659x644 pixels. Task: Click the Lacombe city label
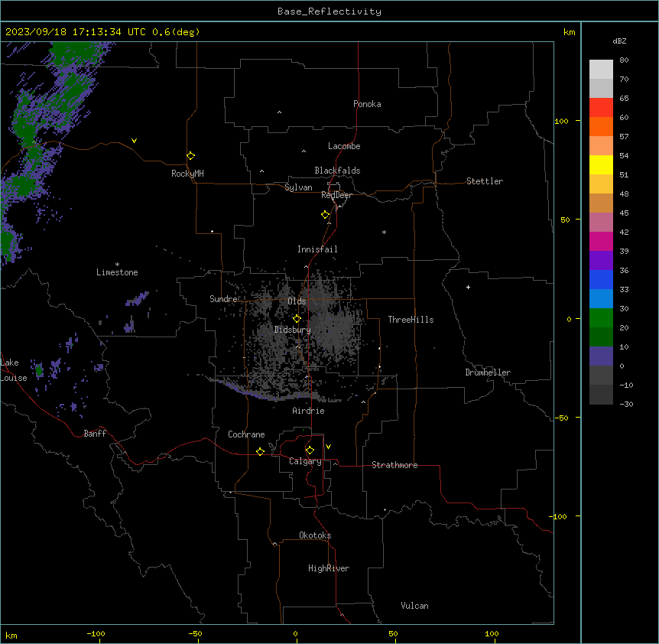[344, 146]
